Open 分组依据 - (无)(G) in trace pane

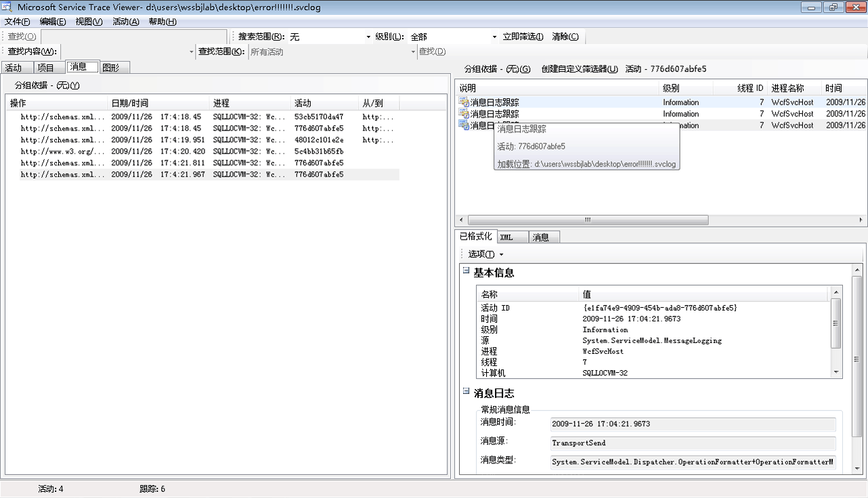pos(498,69)
